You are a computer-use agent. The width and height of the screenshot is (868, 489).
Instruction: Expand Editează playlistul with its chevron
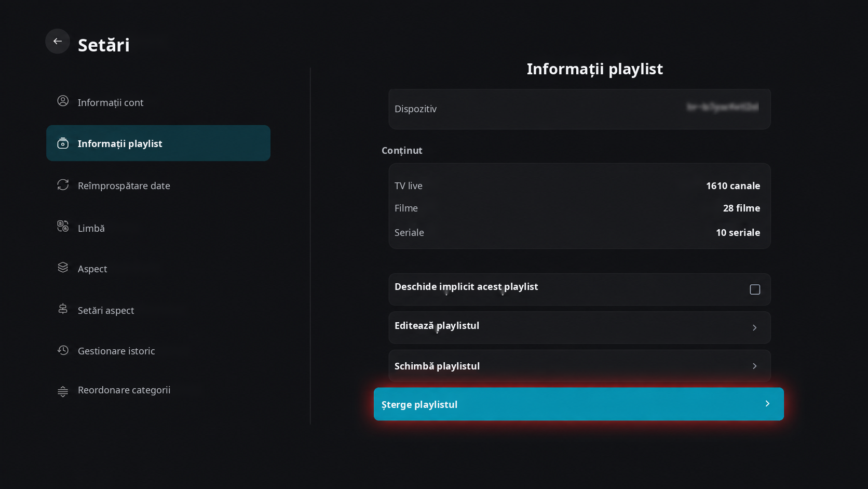(755, 327)
